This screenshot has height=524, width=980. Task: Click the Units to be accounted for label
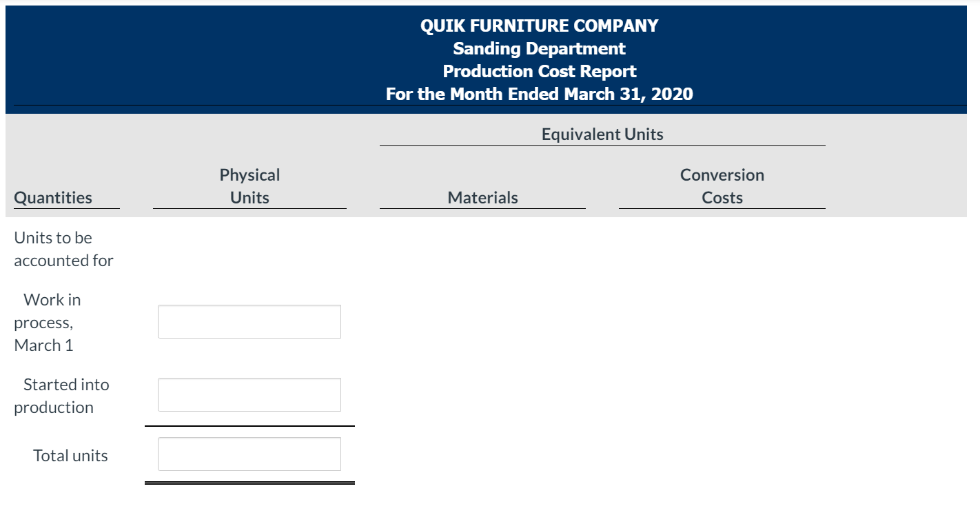63,248
